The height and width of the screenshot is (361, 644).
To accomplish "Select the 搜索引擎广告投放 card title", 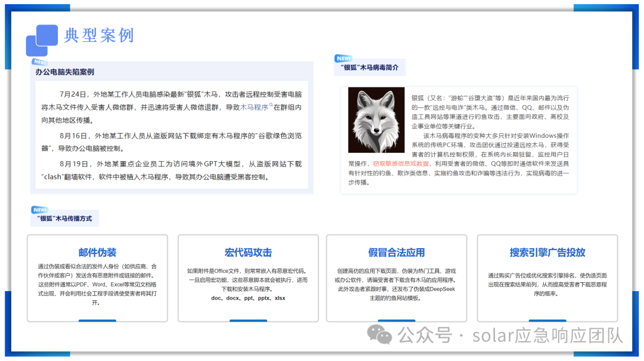I will (547, 252).
